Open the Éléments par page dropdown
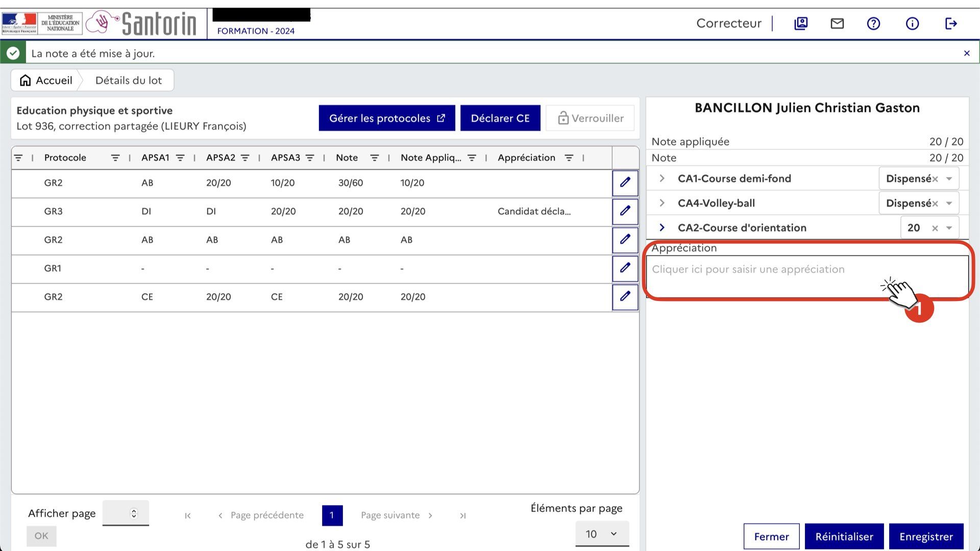Viewport: 980px width, 551px height. tap(602, 534)
